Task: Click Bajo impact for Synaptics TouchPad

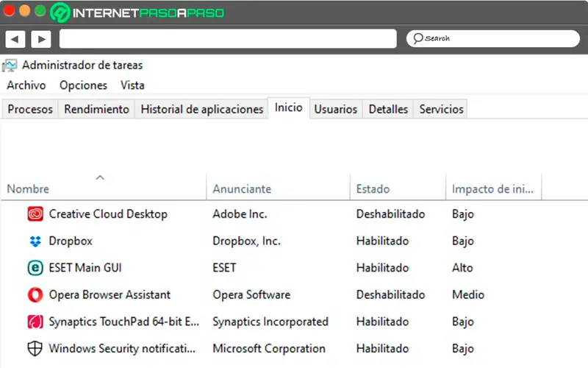Action: [x=463, y=322]
